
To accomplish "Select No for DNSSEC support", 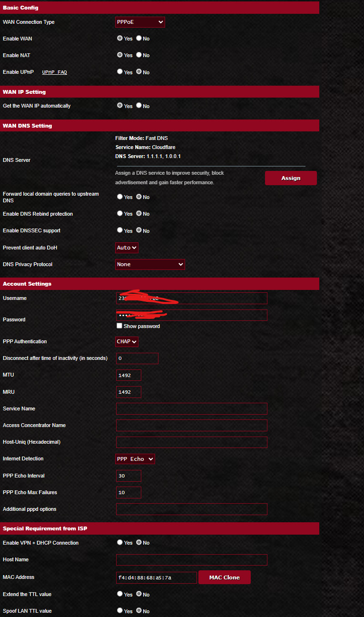I will (139, 230).
